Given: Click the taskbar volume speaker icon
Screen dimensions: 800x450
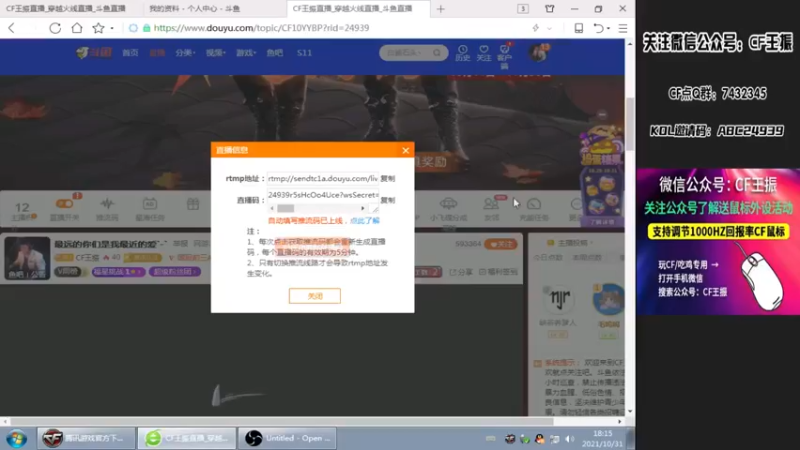Looking at the screenshot, I should [x=570, y=439].
